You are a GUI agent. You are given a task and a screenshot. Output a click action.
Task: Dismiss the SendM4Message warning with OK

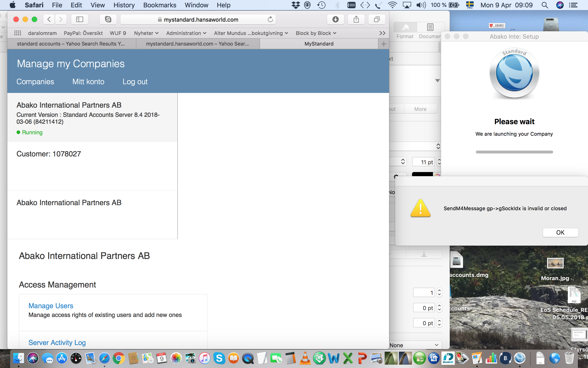(x=560, y=233)
